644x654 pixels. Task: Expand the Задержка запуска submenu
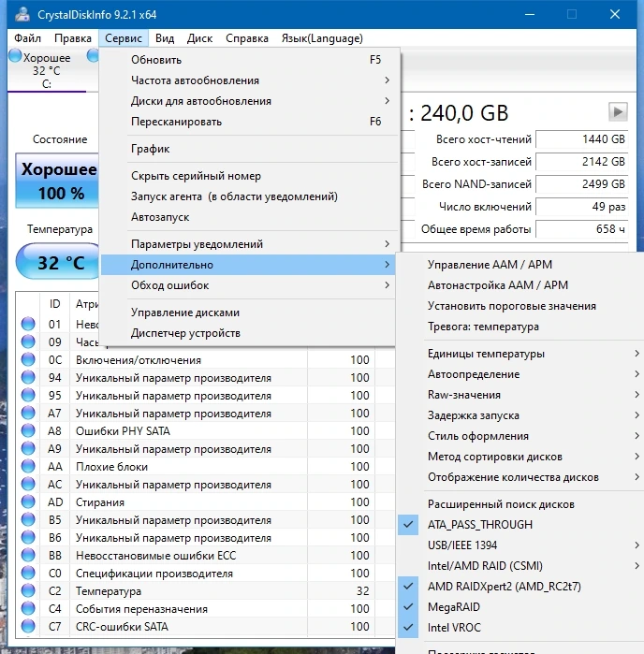tap(520, 415)
